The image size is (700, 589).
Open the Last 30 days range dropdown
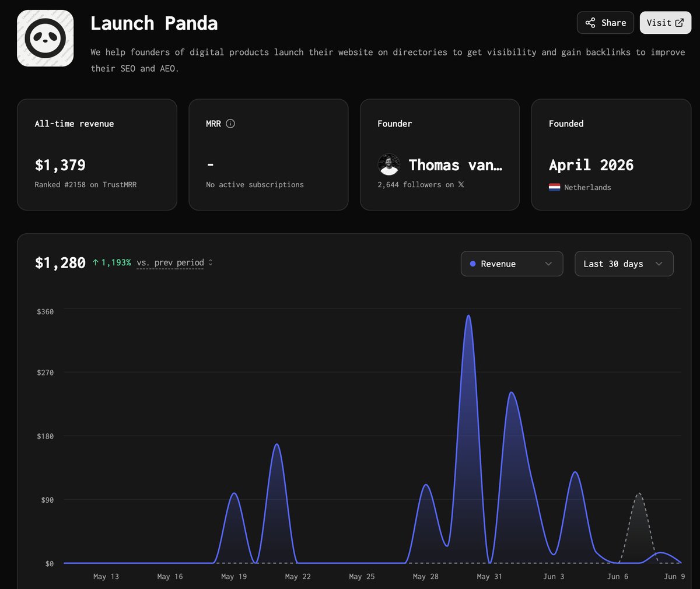624,264
